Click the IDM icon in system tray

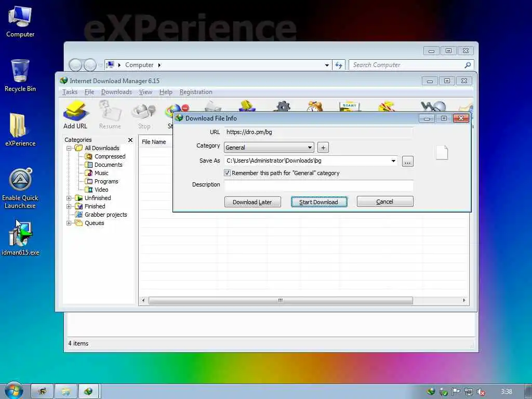[x=431, y=392]
